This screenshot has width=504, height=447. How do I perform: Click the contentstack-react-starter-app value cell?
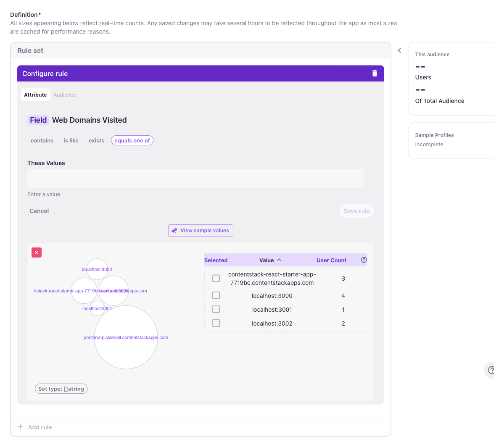click(272, 279)
